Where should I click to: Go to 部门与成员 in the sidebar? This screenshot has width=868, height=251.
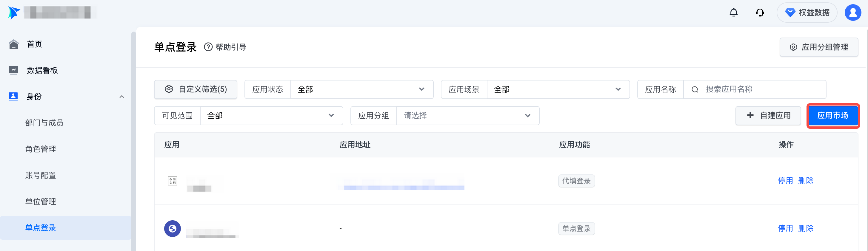tap(44, 123)
